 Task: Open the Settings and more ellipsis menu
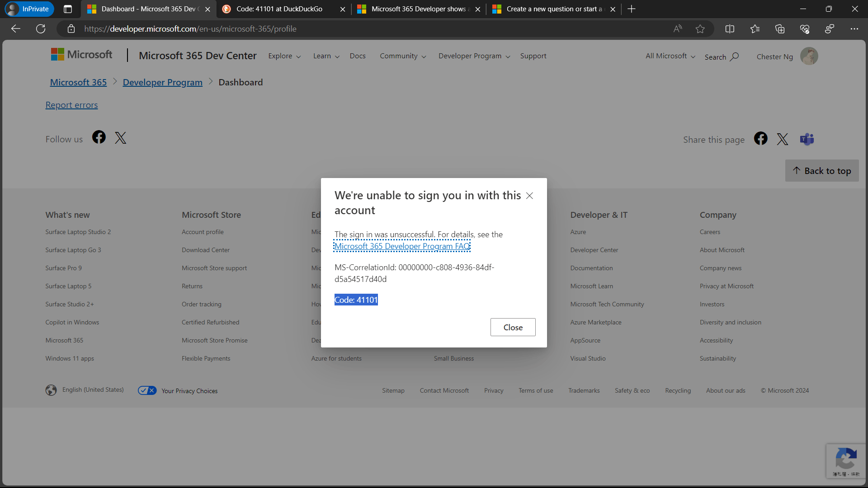coord(854,29)
